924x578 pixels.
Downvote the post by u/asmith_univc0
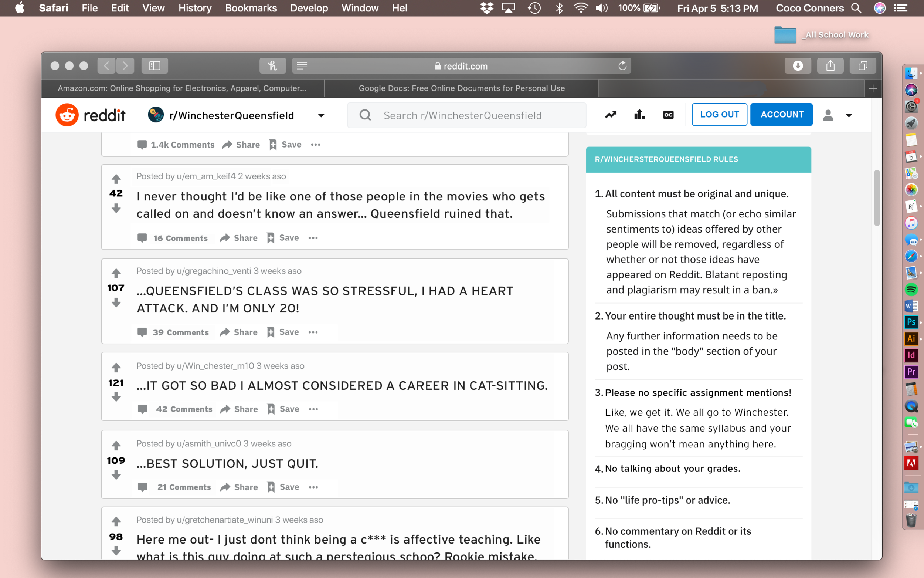click(116, 475)
